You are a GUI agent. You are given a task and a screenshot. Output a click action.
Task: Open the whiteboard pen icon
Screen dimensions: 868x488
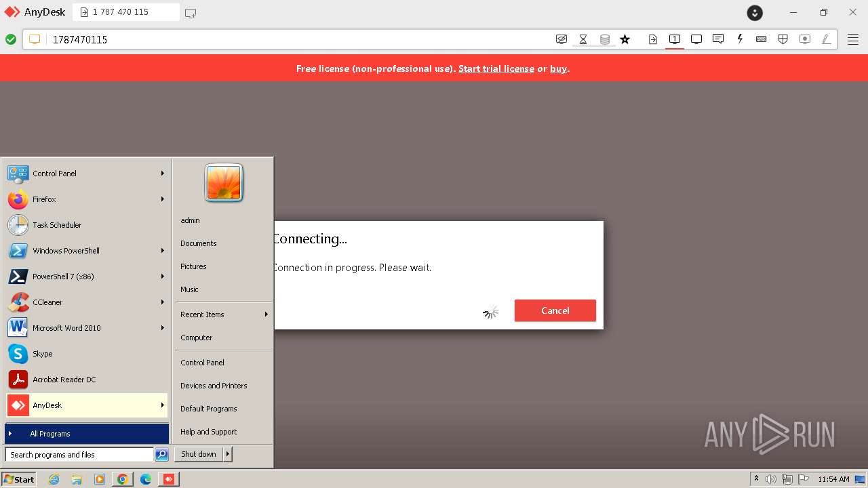click(x=827, y=39)
